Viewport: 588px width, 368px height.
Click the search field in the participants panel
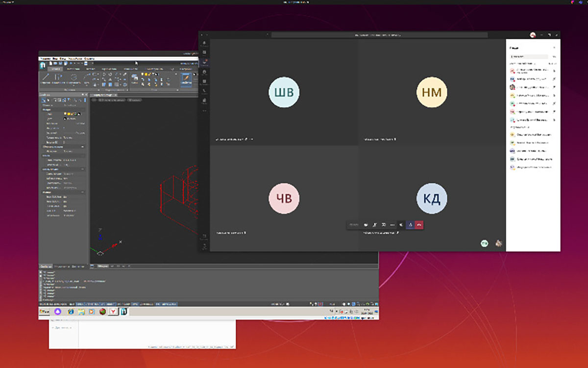[x=529, y=57]
